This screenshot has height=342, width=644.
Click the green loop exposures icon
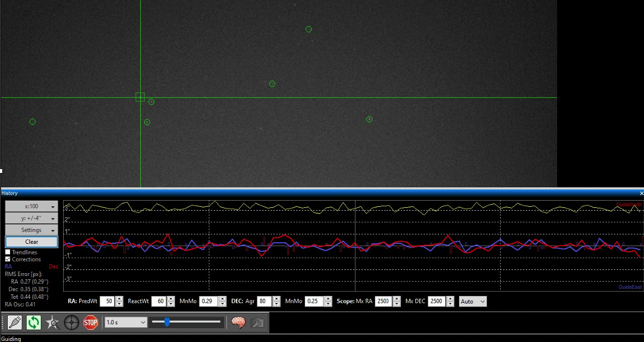(34, 322)
